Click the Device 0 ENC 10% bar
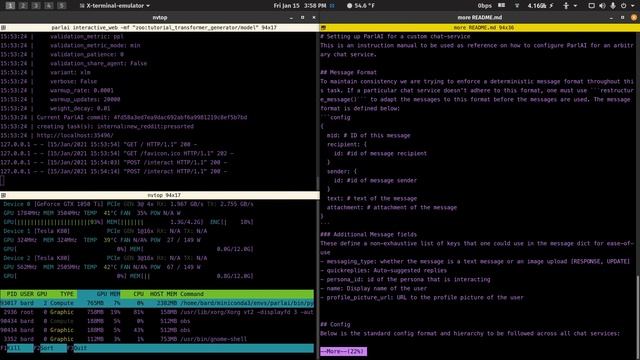 click(232, 222)
